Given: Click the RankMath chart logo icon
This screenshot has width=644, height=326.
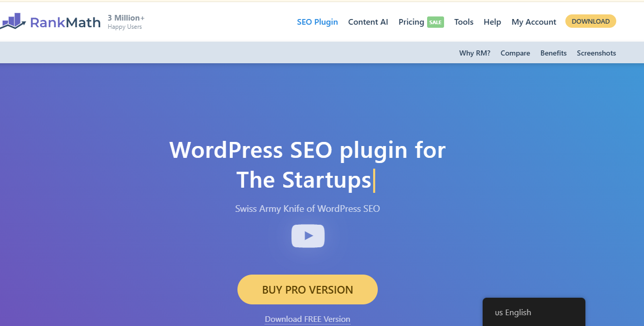Looking at the screenshot, I should click(x=12, y=21).
